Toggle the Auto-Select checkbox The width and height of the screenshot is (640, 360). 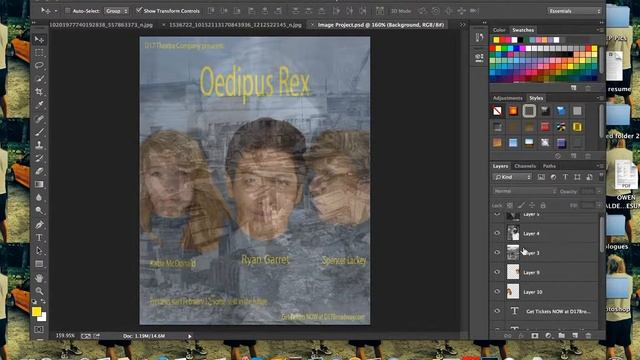(x=68, y=11)
